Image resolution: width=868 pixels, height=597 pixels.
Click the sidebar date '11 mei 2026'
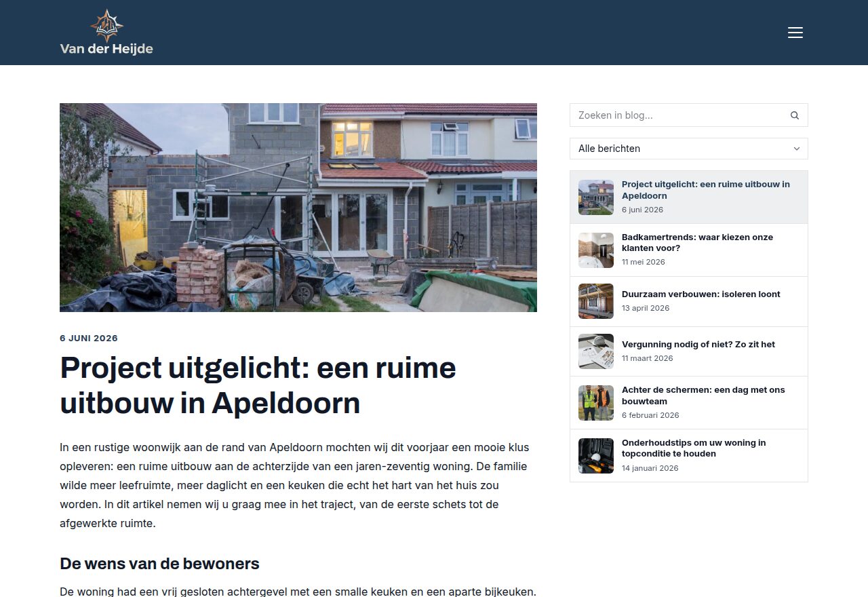644,262
